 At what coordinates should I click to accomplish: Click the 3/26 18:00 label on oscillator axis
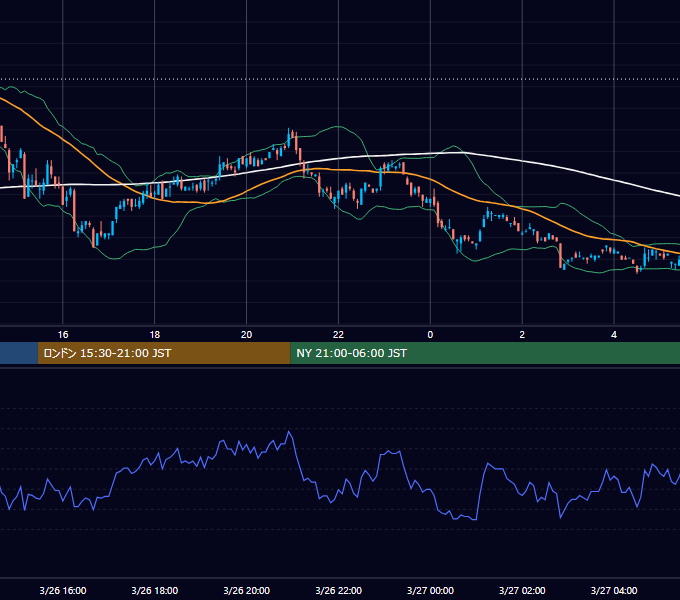point(155,590)
